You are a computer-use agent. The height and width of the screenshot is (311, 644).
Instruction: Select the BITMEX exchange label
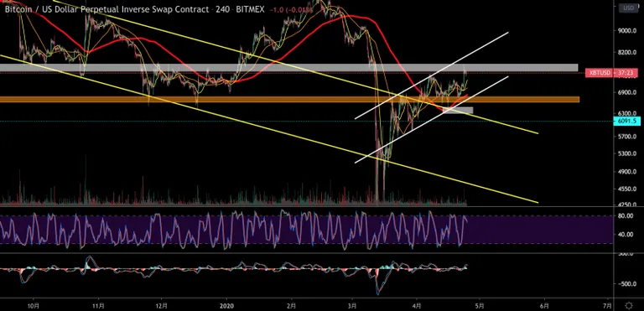click(251, 8)
